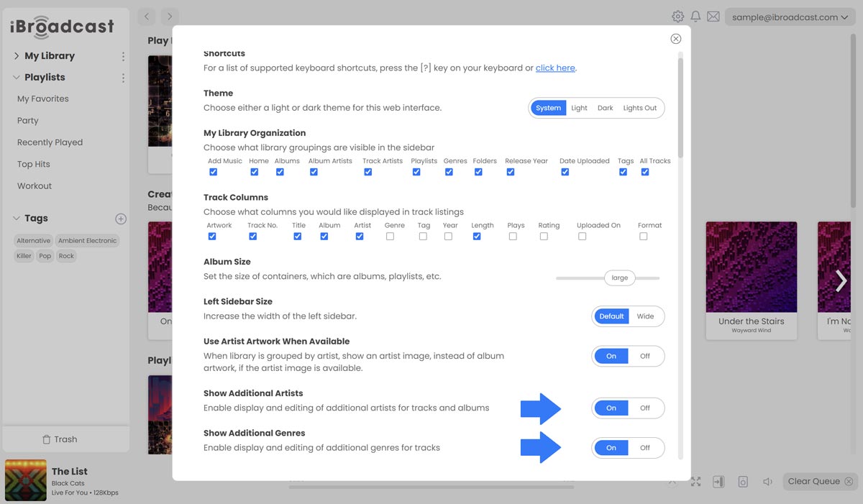863x504 pixels.
Task: Close the settings dialog
Action: (x=675, y=39)
